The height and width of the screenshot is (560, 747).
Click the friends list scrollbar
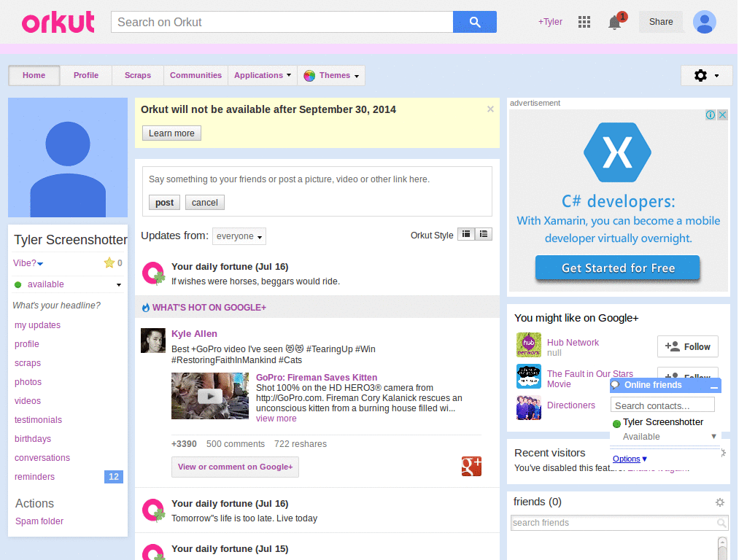[x=722, y=548]
